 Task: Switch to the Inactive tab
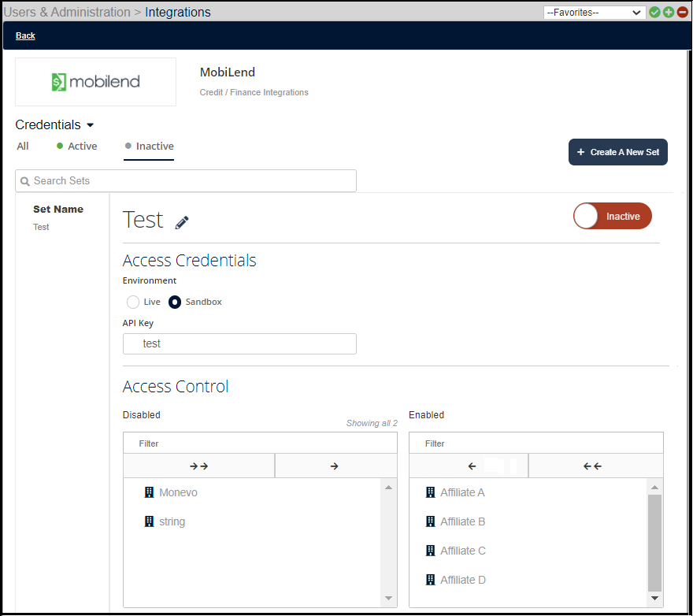[x=149, y=147]
